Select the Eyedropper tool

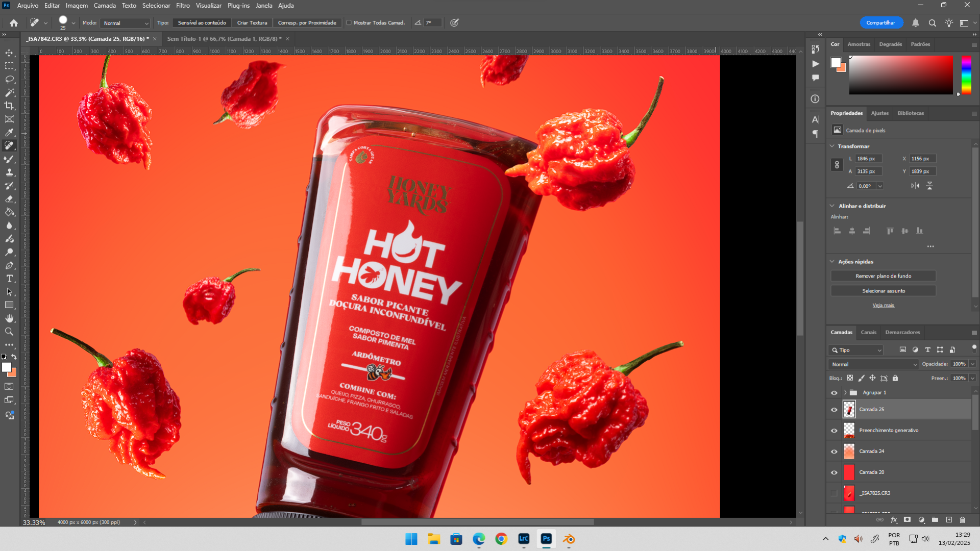9,133
